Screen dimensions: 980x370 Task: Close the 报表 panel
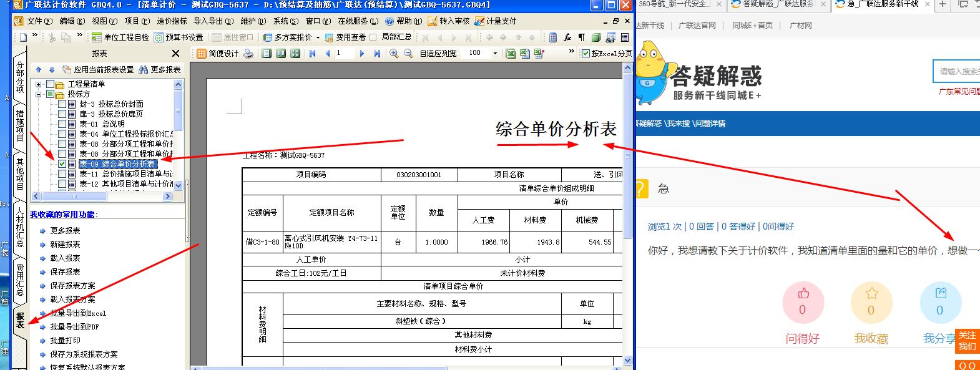tap(175, 54)
